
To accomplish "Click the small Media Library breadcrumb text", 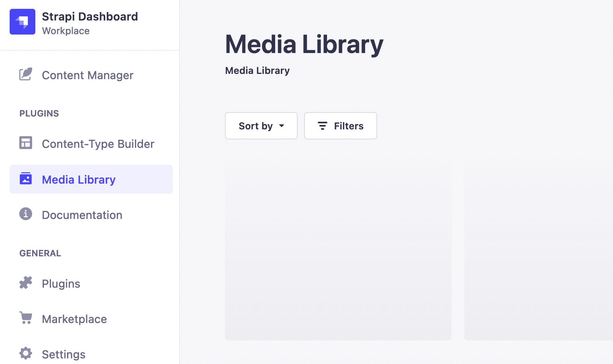I will (257, 71).
